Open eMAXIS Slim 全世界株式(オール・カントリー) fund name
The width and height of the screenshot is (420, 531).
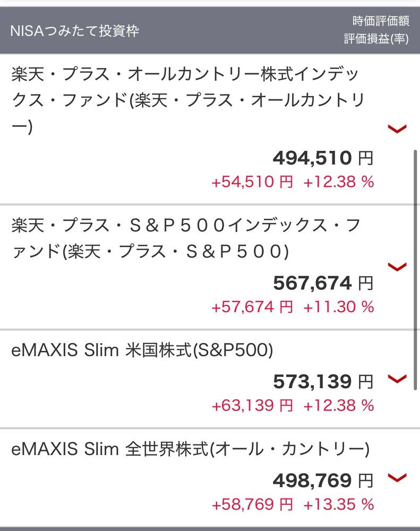pos(190,450)
